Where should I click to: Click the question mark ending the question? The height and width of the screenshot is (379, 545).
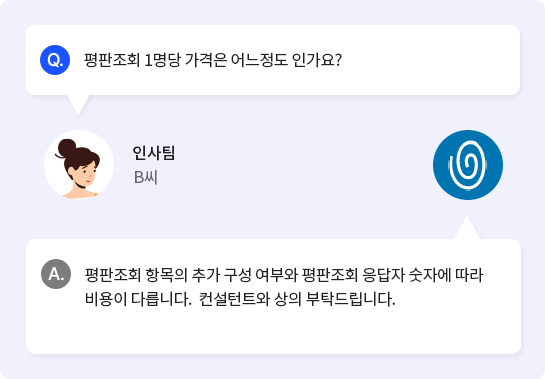pyautogui.click(x=338, y=60)
